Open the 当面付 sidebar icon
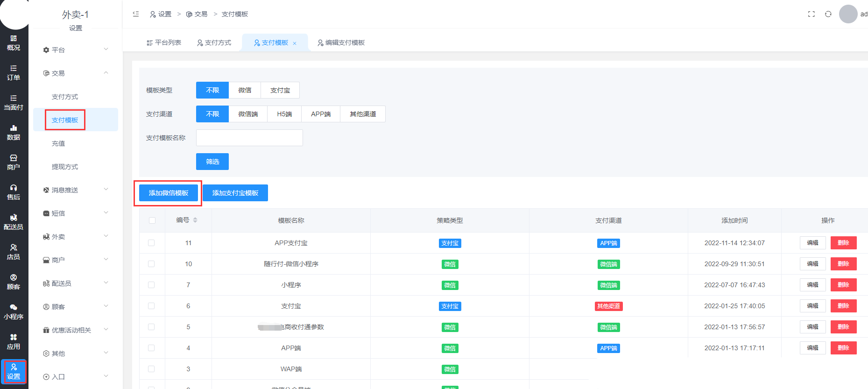 pos(14,103)
